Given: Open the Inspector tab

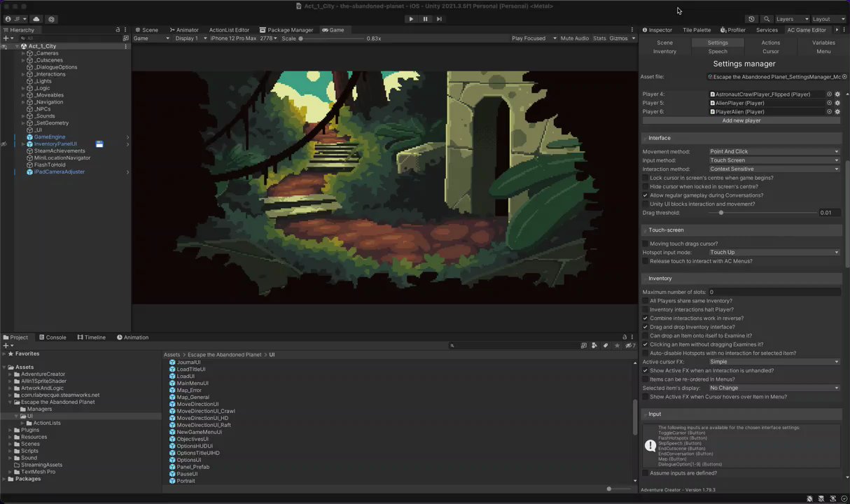Looking at the screenshot, I should point(657,30).
